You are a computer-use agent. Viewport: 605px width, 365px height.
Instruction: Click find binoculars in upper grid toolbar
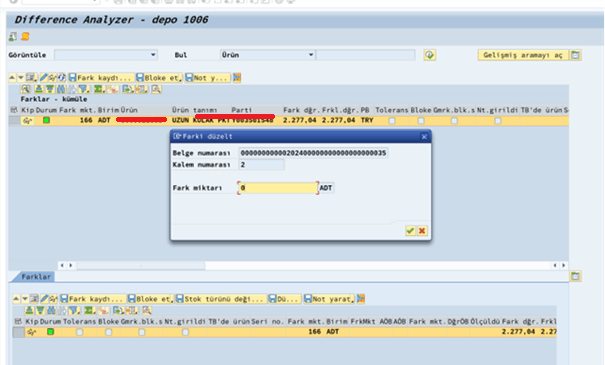coord(61,89)
